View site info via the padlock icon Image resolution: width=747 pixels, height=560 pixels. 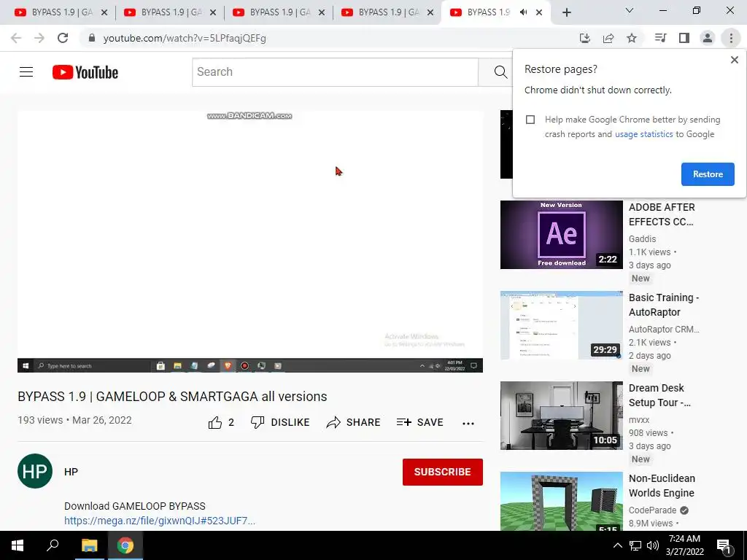coord(91,38)
